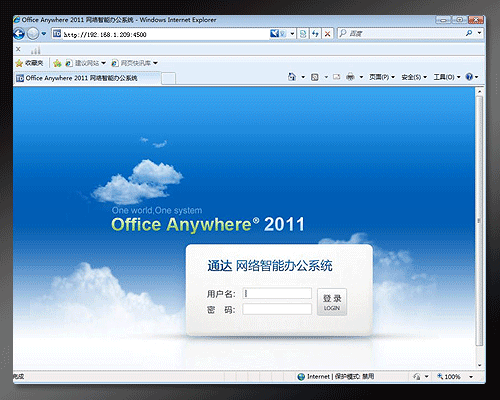Click the vertical scrollbar up arrow

(x=479, y=91)
